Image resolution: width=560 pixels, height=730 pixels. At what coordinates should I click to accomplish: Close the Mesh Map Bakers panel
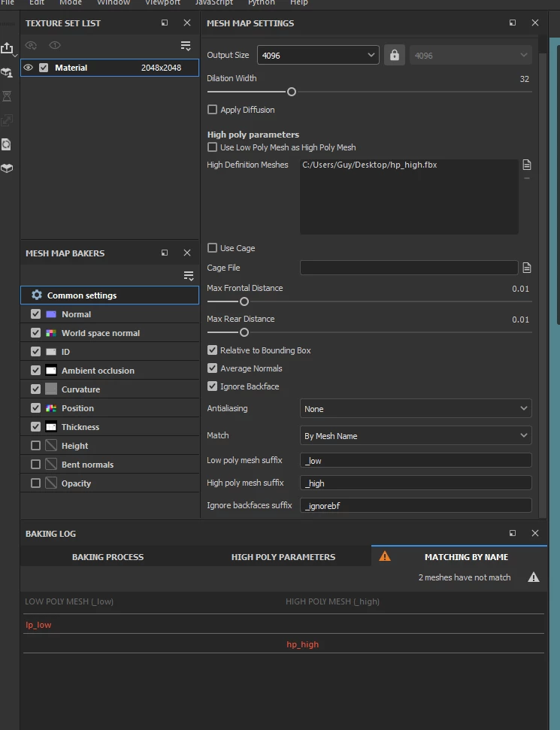coord(187,253)
